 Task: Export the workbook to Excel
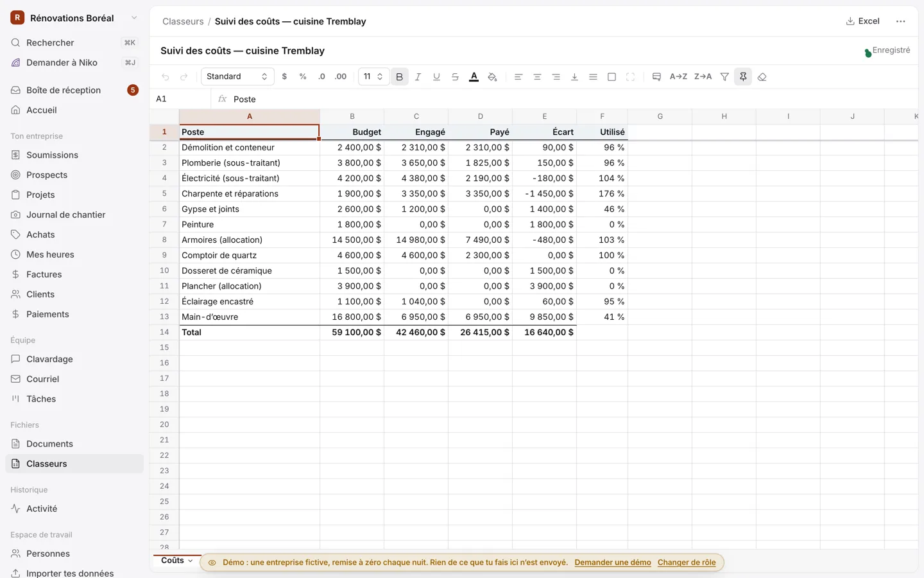pyautogui.click(x=863, y=21)
